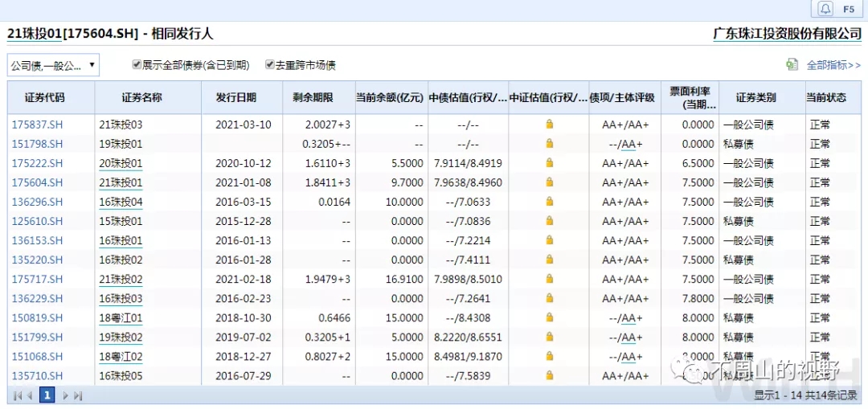Click valuation 7.9114/8.4919 cell
868x409 pixels.
[467, 163]
